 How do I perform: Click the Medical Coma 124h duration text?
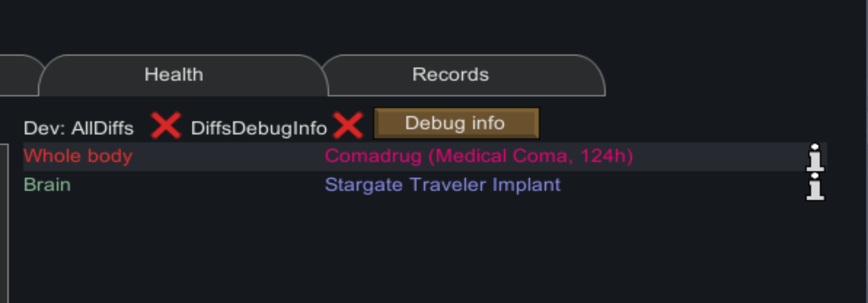pyautogui.click(x=538, y=156)
